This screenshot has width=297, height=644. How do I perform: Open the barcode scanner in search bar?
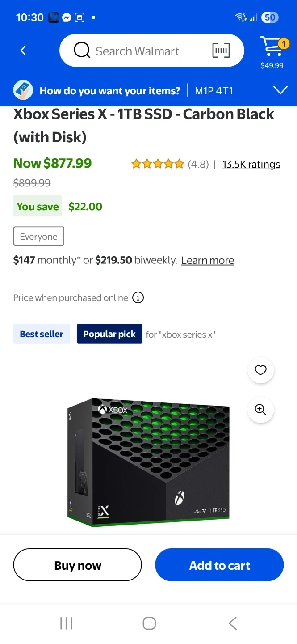221,51
